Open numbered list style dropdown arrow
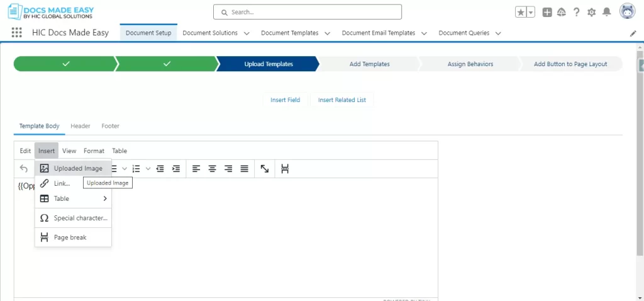This screenshot has height=301, width=644. [148, 169]
